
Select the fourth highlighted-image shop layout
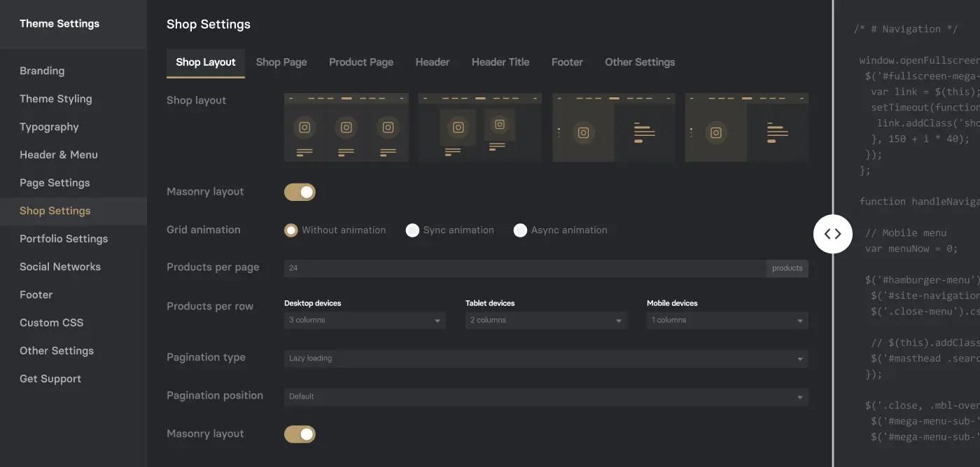click(x=746, y=127)
